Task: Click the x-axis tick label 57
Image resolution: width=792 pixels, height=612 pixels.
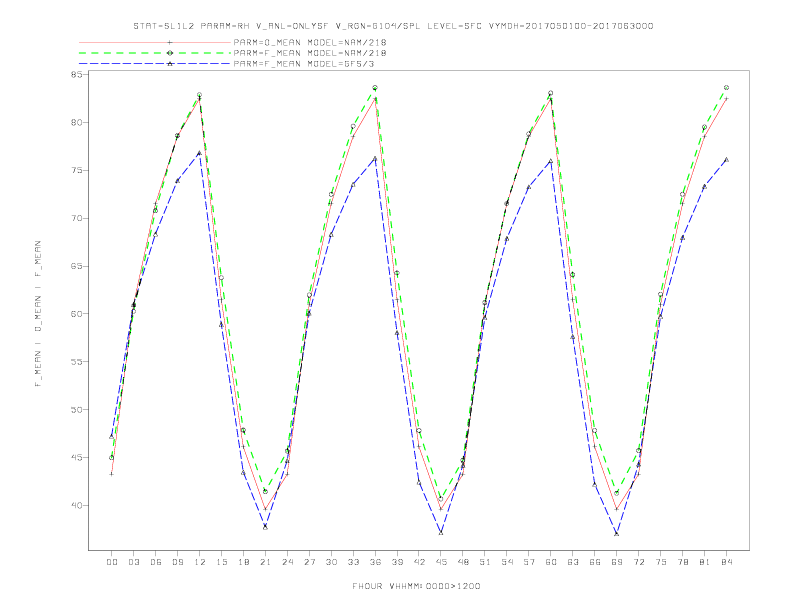Action: pyautogui.click(x=529, y=562)
